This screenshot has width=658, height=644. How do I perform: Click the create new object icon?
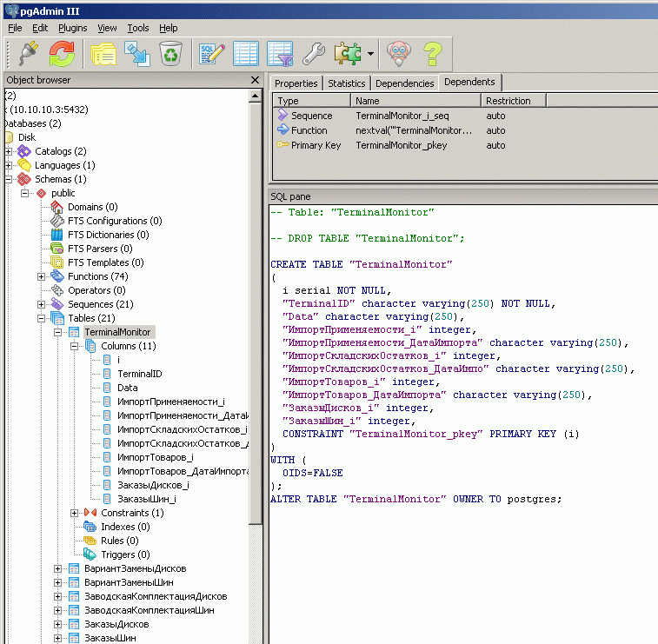coord(137,53)
